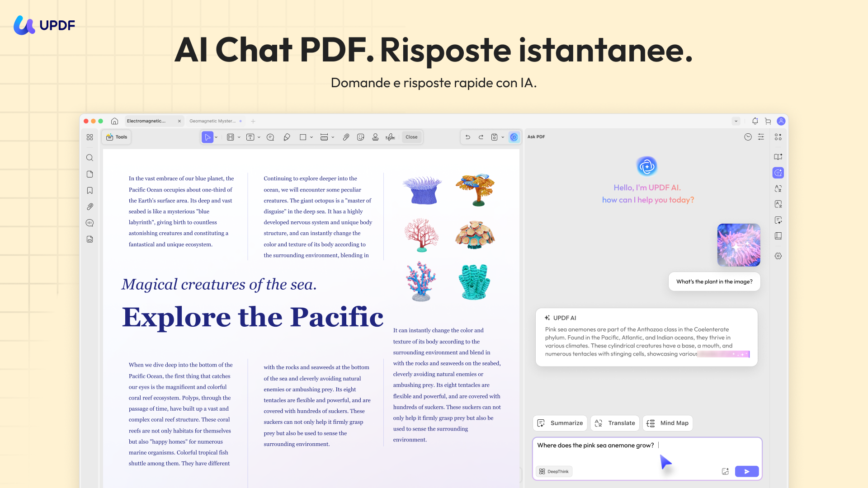Undo the last action
Screen dimensions: 868x488
(468, 137)
